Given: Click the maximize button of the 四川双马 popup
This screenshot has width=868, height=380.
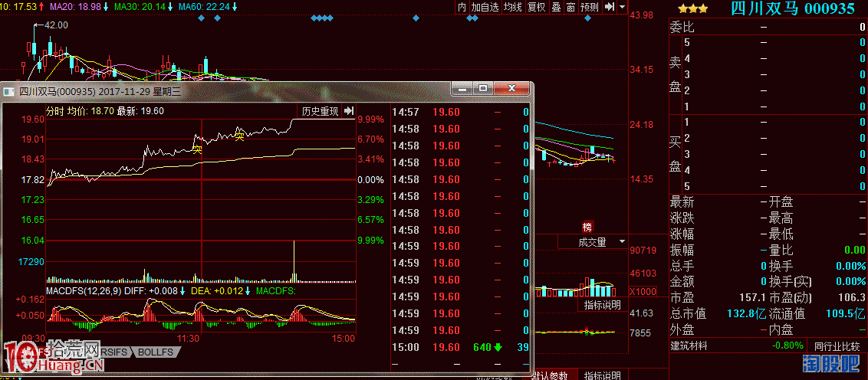Looking at the screenshot, I should (483, 89).
